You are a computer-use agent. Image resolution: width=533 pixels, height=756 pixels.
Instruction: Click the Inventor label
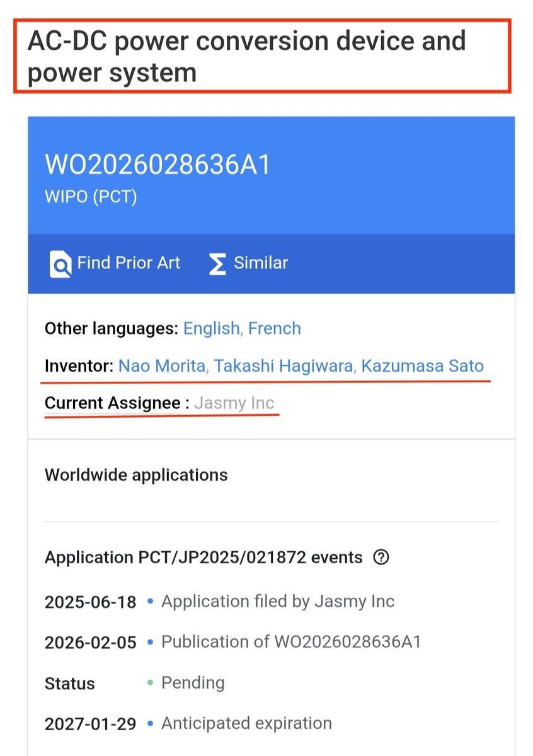click(79, 366)
